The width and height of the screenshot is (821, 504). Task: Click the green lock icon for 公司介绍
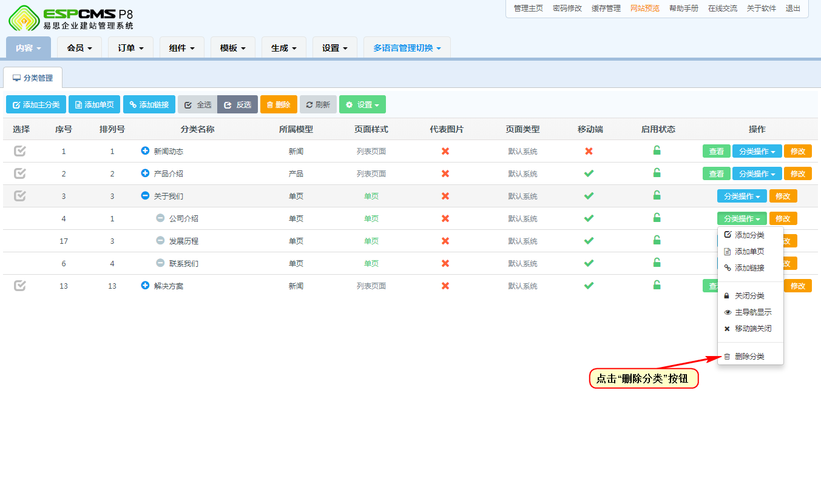(657, 218)
